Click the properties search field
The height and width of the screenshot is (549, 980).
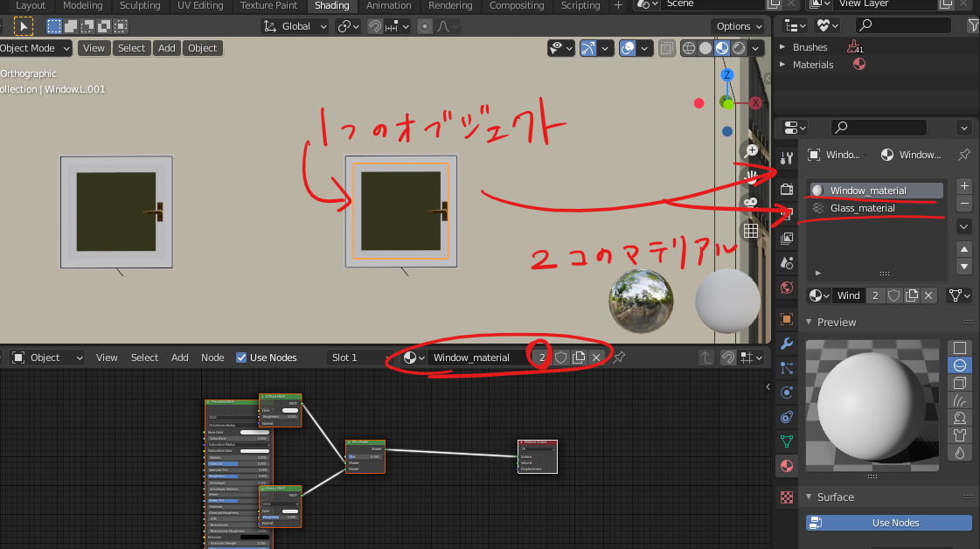(879, 128)
